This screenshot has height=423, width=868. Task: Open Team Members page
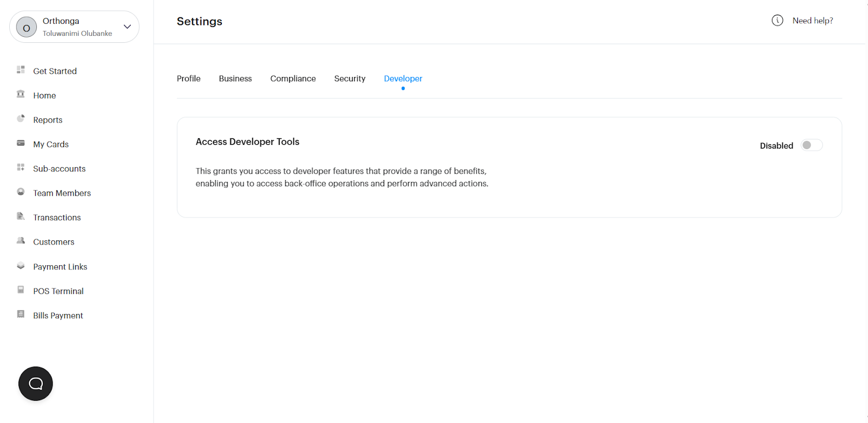pyautogui.click(x=62, y=193)
